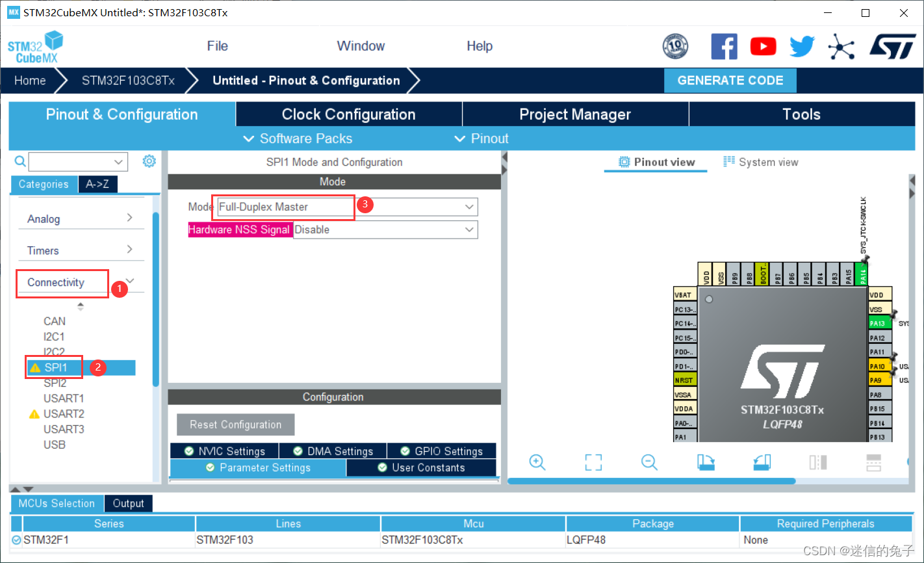Expand the Timers category
924x563 pixels.
coord(79,250)
